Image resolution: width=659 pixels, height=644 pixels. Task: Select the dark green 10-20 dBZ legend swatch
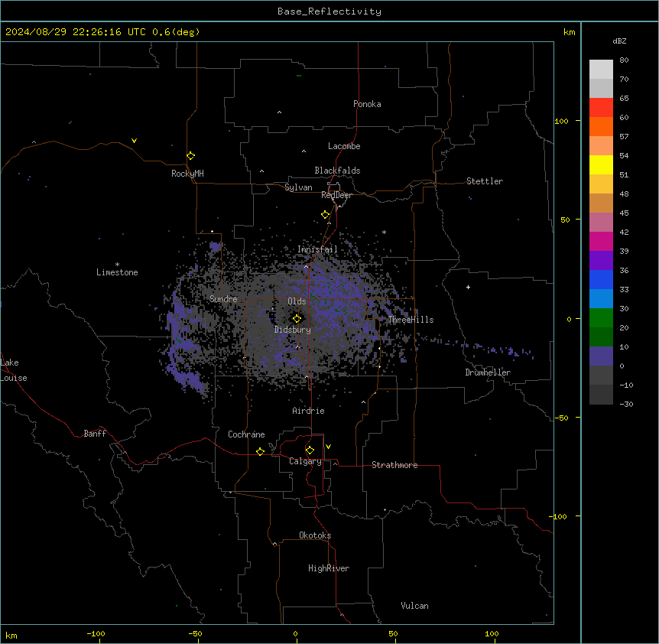point(601,337)
